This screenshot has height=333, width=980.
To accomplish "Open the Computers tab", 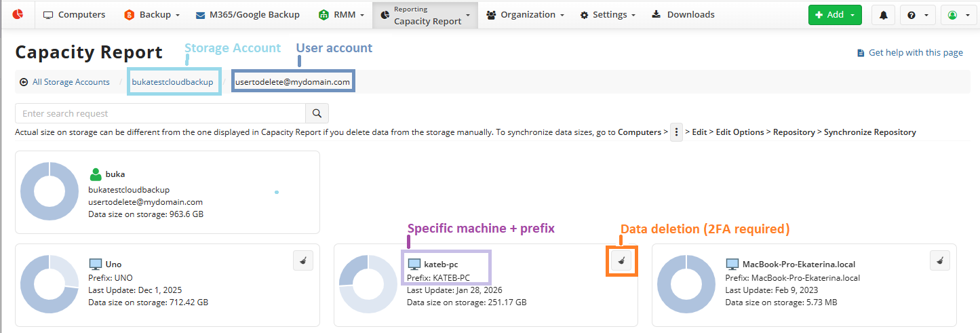I will click(75, 15).
